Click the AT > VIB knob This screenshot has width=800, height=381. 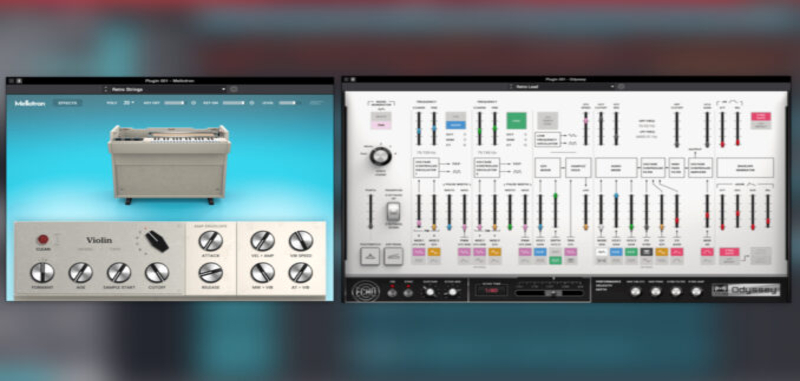point(301,272)
